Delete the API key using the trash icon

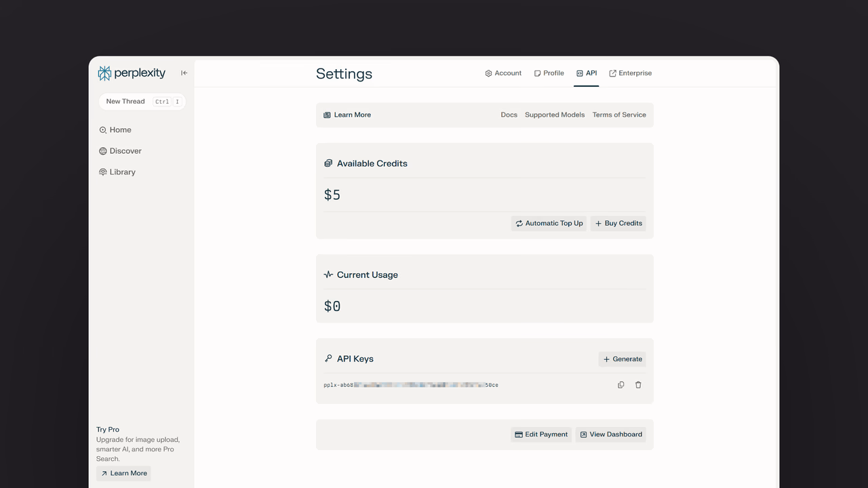coord(638,385)
